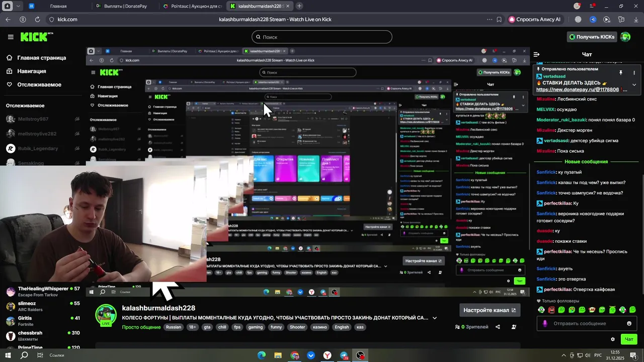Open OBS Studio from taskbar
The height and width of the screenshot is (362, 644).
tap(360, 355)
